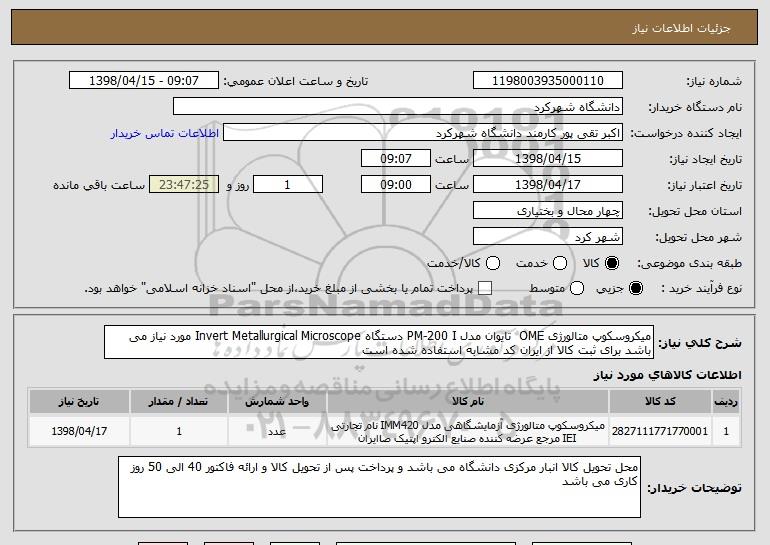This screenshot has width=770, height=545.
Task: Click the validity date field 1398/04/17
Action: tap(548, 185)
